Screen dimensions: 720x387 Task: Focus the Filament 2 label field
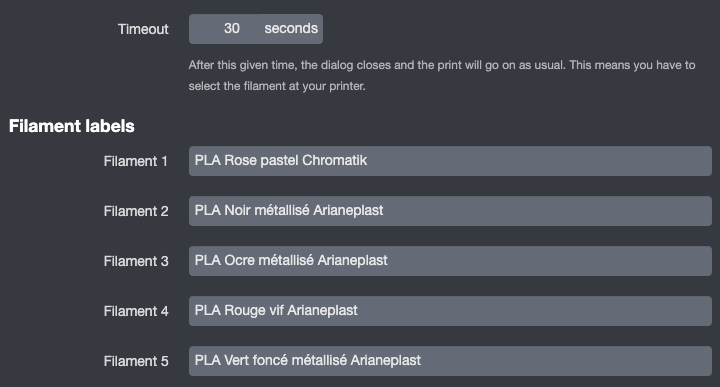[450, 211]
